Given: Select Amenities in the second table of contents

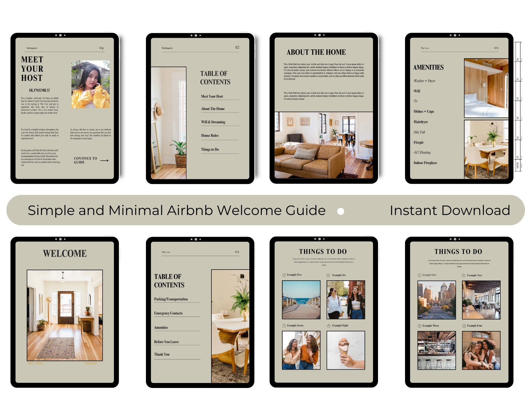Looking at the screenshot, I should [x=161, y=327].
